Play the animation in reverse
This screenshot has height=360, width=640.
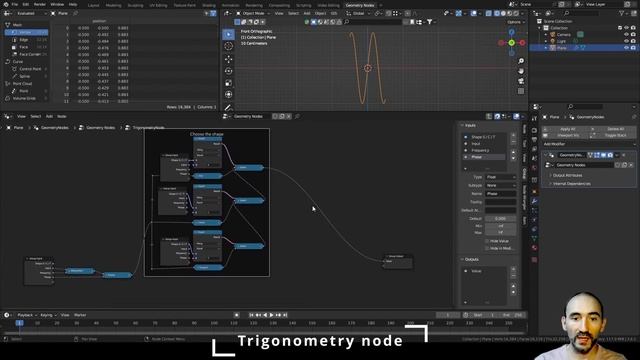tap(265, 315)
